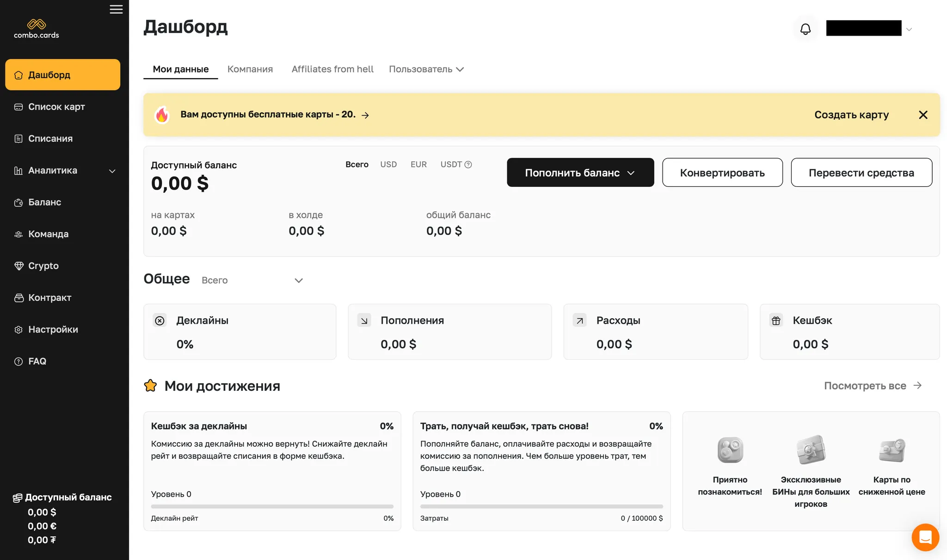Click the hamburger menu icon in sidebar
The image size is (947, 560).
coord(116,9)
